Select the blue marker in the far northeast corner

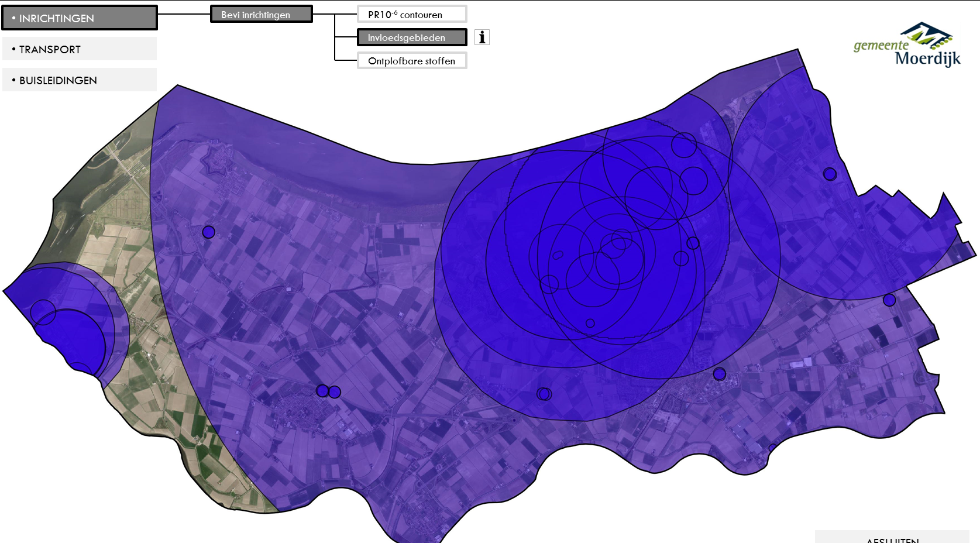click(x=830, y=173)
